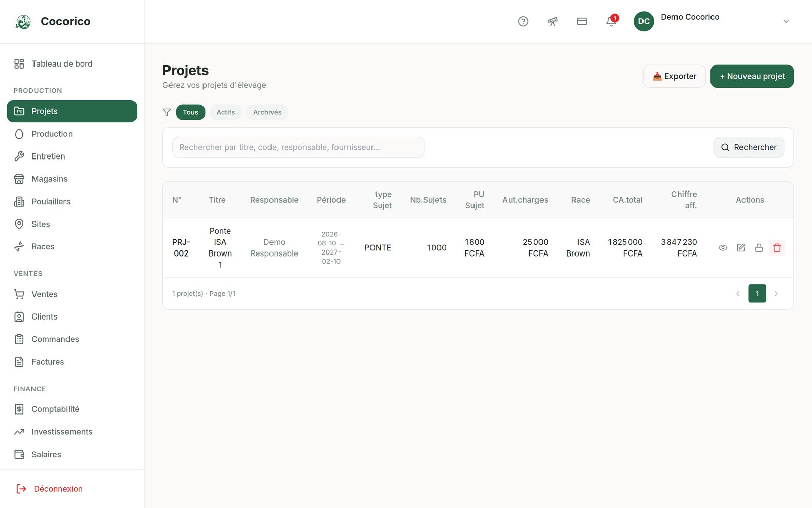Delete project PRJ-002 with trash icon
This screenshot has width=812, height=508.
[x=777, y=248]
